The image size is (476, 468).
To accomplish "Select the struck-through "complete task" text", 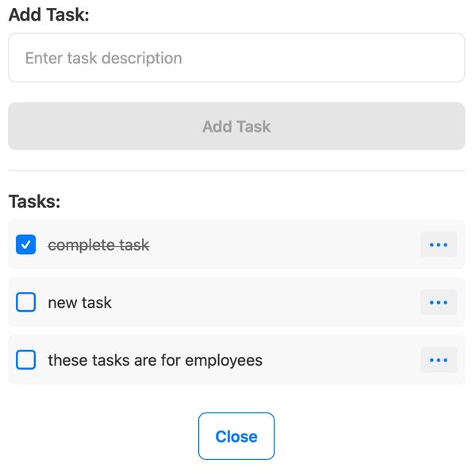I will (x=98, y=245).
